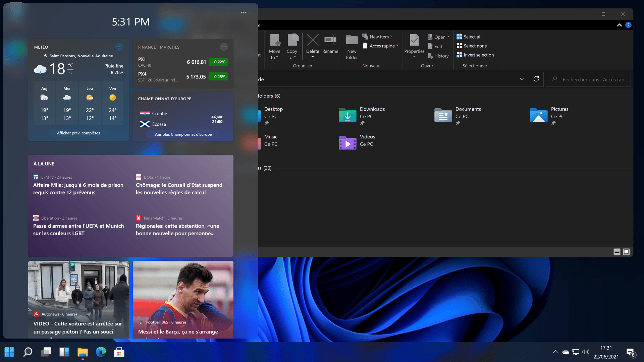Click the Celsius temperature unit
This screenshot has width=644, height=362.
tap(71, 65)
